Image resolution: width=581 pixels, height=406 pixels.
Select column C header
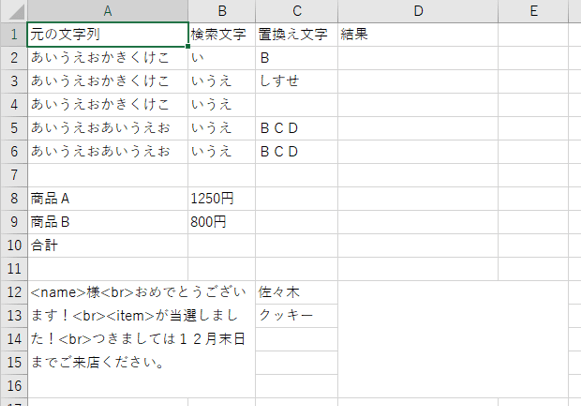click(297, 11)
